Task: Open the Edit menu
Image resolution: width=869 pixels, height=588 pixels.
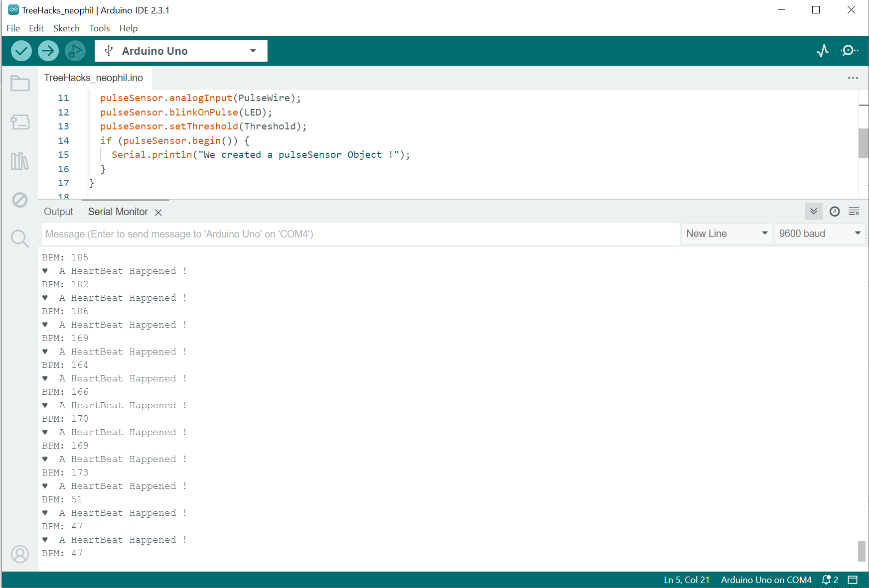Action: pyautogui.click(x=36, y=28)
